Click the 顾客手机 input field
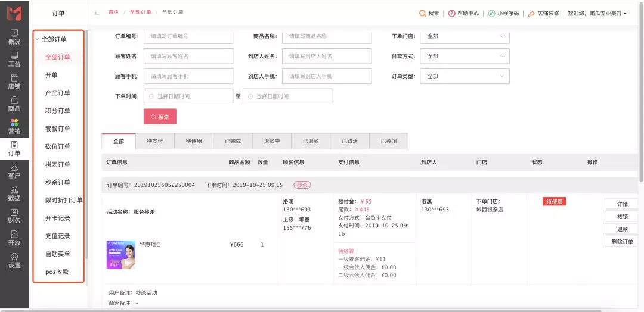The height and width of the screenshot is (312, 644). 188,76
